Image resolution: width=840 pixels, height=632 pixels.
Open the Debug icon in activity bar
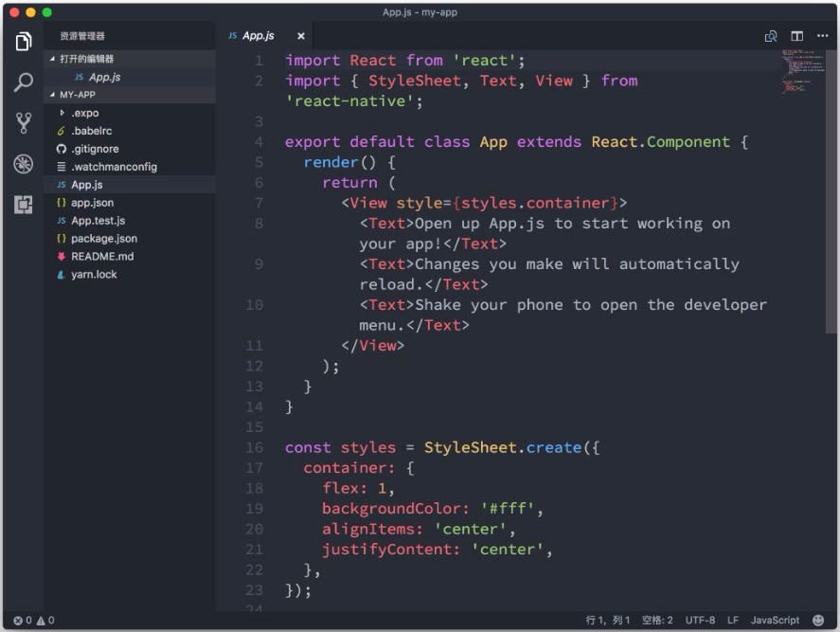pyautogui.click(x=22, y=164)
